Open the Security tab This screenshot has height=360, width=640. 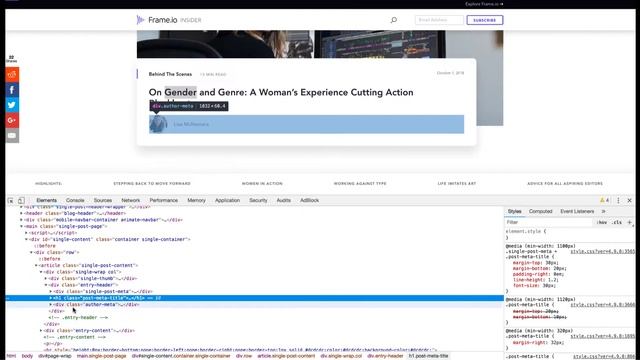tap(258, 200)
